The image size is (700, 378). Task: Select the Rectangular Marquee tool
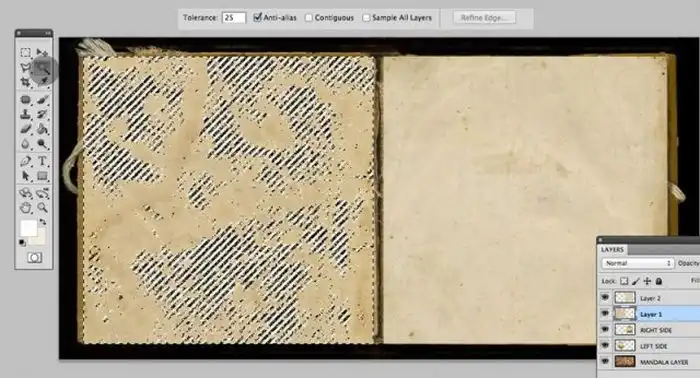pyautogui.click(x=25, y=52)
